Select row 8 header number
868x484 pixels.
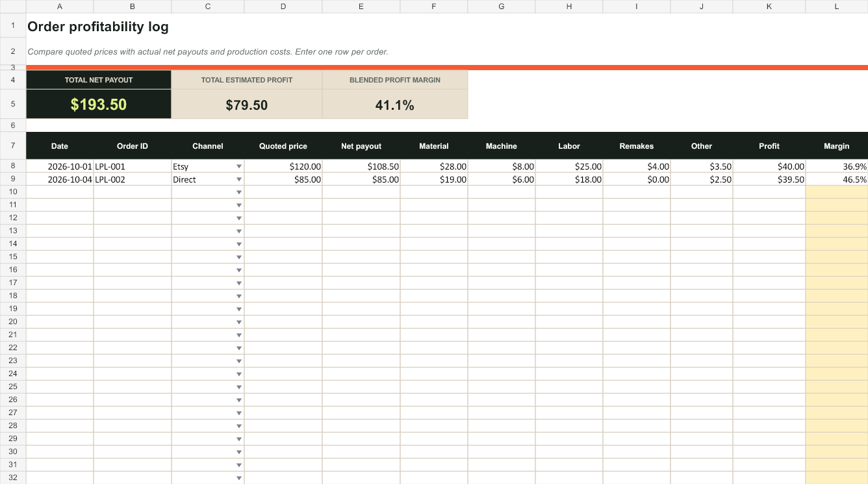coord(13,166)
